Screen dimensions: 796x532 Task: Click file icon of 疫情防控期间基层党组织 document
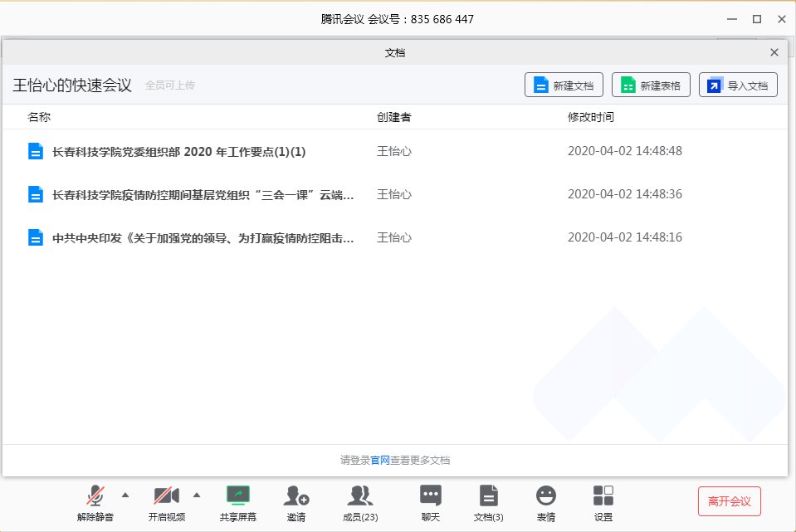(36, 194)
